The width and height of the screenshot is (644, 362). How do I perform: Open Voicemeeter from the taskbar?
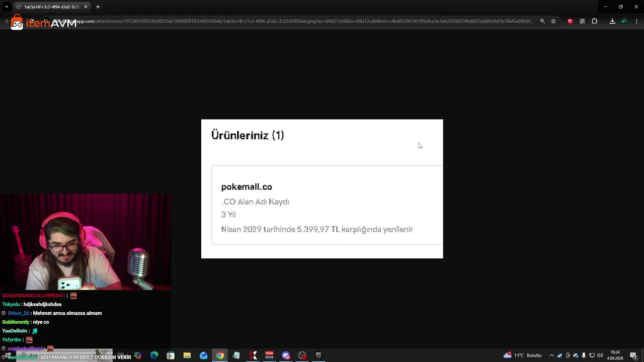269,355
